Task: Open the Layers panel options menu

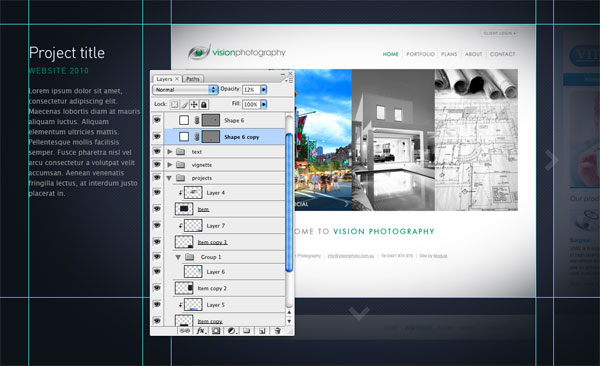Action: point(289,80)
